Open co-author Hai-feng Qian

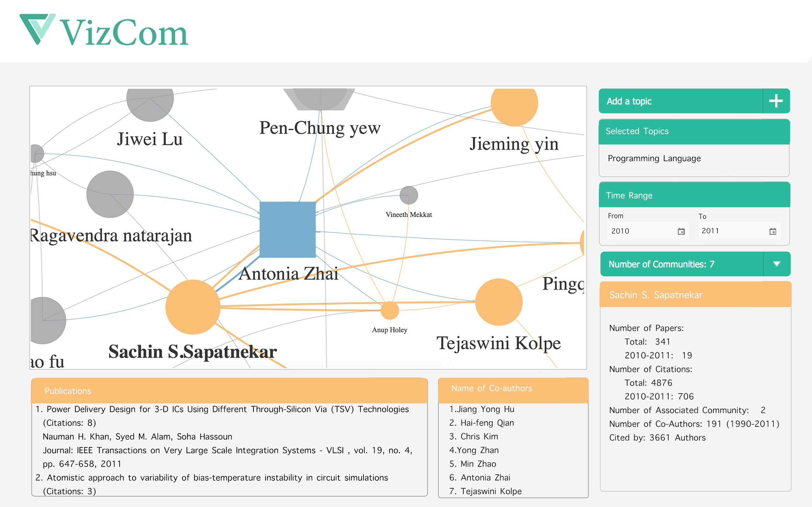point(487,423)
